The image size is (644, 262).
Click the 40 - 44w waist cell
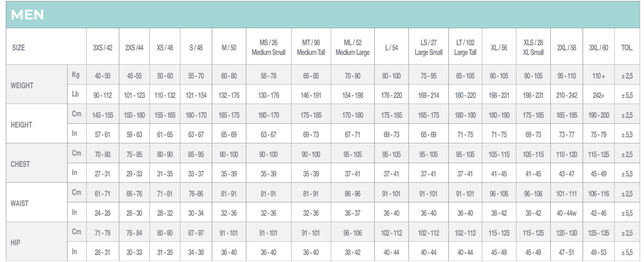tap(566, 213)
